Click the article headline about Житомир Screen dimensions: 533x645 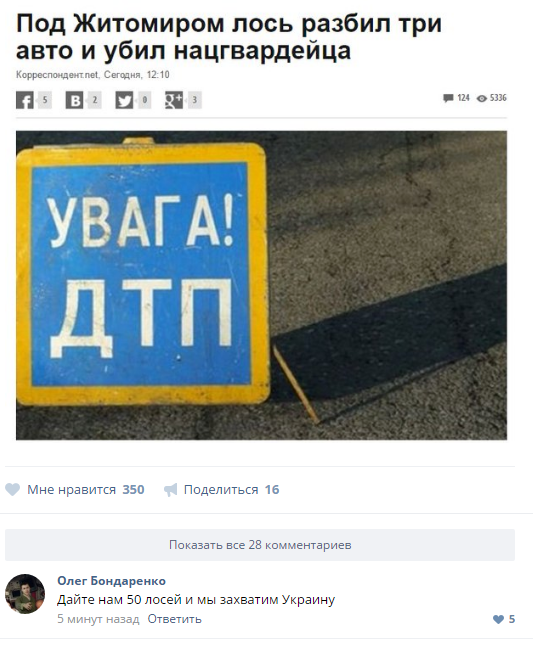(229, 37)
